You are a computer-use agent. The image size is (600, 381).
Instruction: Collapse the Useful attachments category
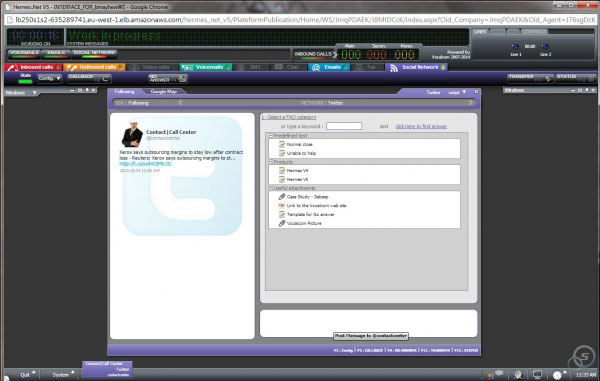pyautogui.click(x=271, y=188)
